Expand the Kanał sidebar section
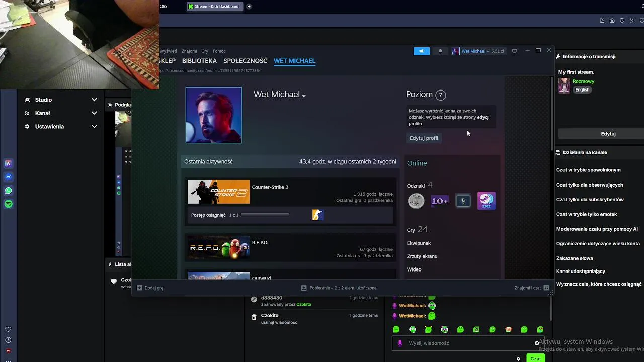Viewport: 644px width, 362px height. (61, 113)
